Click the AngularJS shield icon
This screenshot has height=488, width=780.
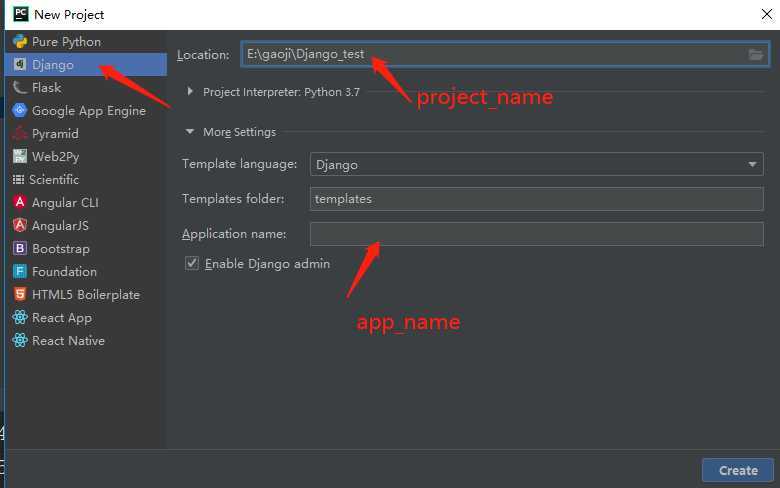click(x=20, y=225)
